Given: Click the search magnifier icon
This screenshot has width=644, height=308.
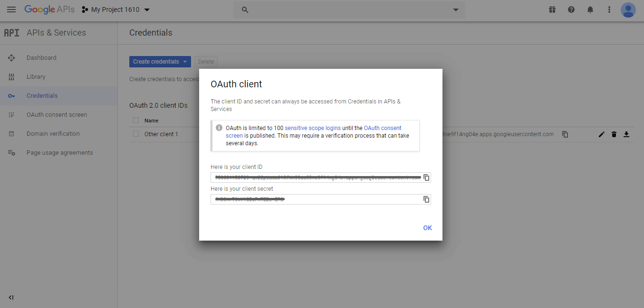Looking at the screenshot, I should coord(245,9).
